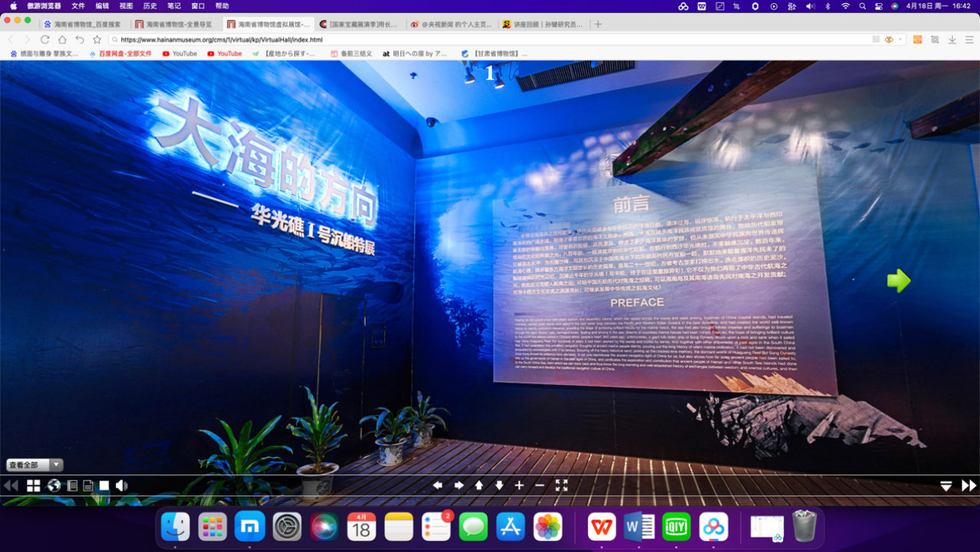This screenshot has width=980, height=552.
Task: Click the green arrow hotspot to next scene
Action: [x=899, y=281]
